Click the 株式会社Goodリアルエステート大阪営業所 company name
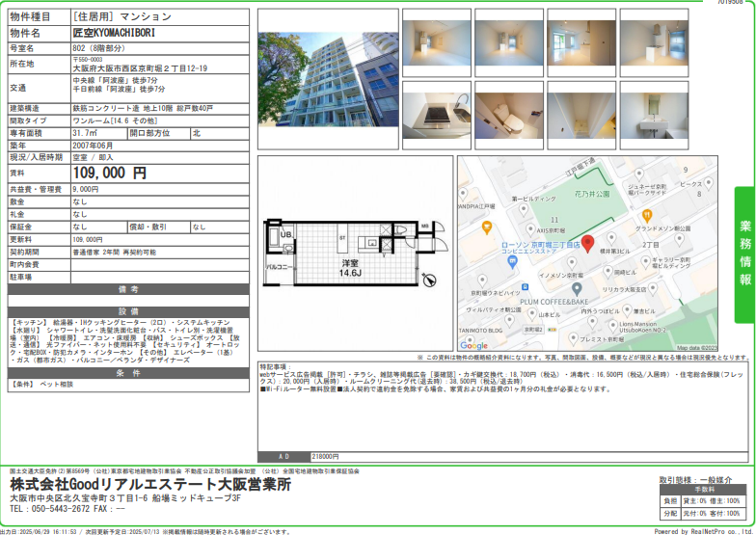Image resolution: width=756 pixels, height=535 pixels. tap(149, 485)
